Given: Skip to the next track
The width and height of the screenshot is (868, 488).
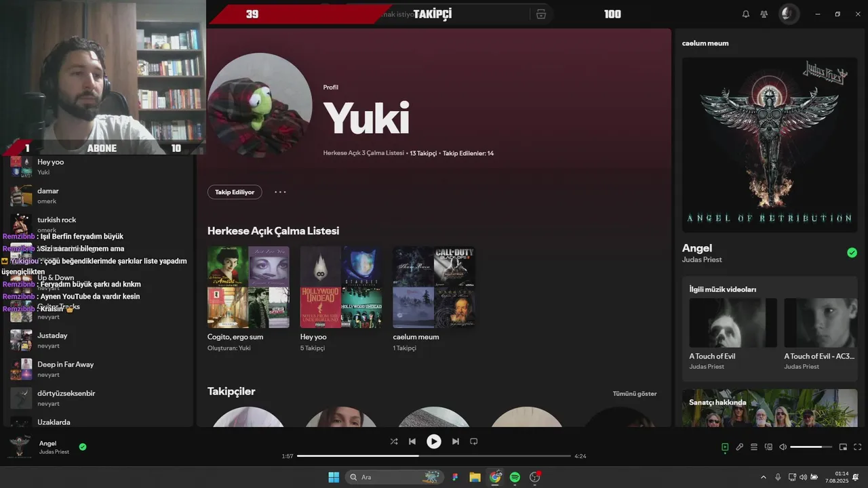Looking at the screenshot, I should tap(456, 441).
